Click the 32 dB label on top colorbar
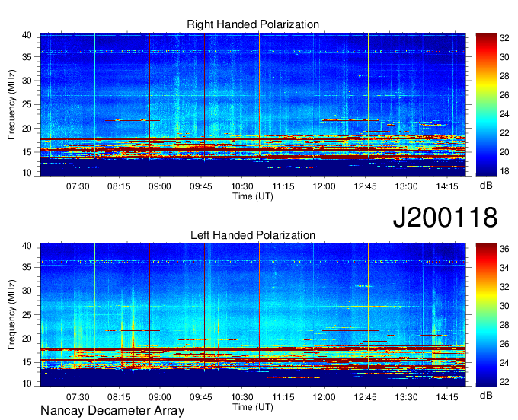Screen dimensions: 518x420 point(504,38)
